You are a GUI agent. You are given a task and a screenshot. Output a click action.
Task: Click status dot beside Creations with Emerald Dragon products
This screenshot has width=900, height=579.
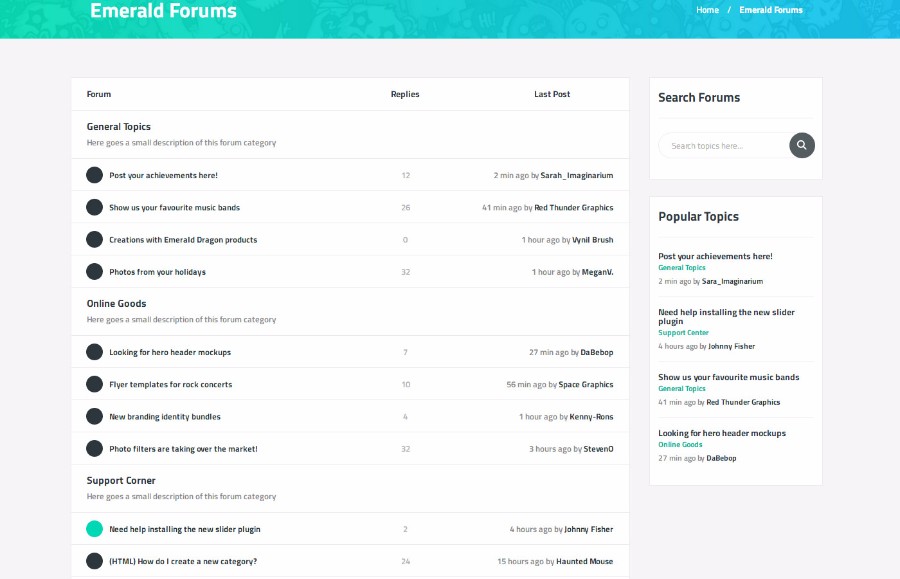tap(94, 239)
